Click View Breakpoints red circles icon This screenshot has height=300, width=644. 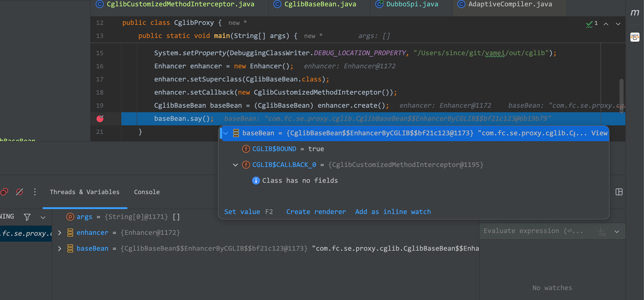coord(4,192)
